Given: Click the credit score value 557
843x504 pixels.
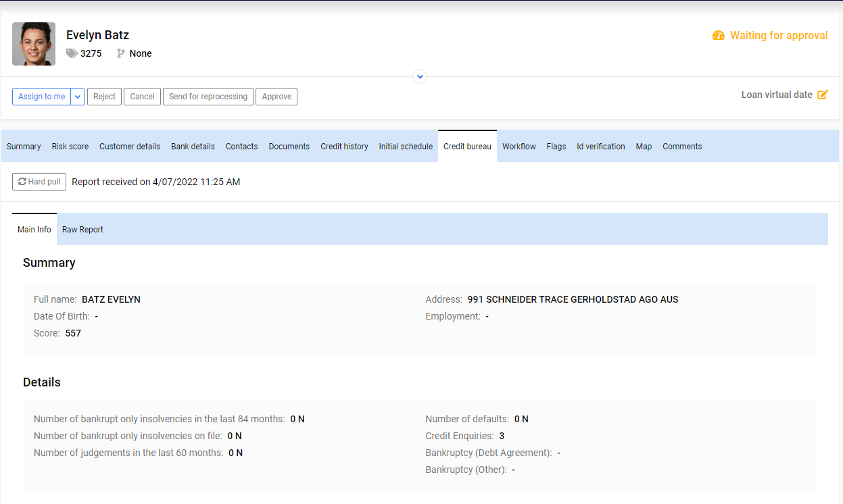Looking at the screenshot, I should (73, 333).
